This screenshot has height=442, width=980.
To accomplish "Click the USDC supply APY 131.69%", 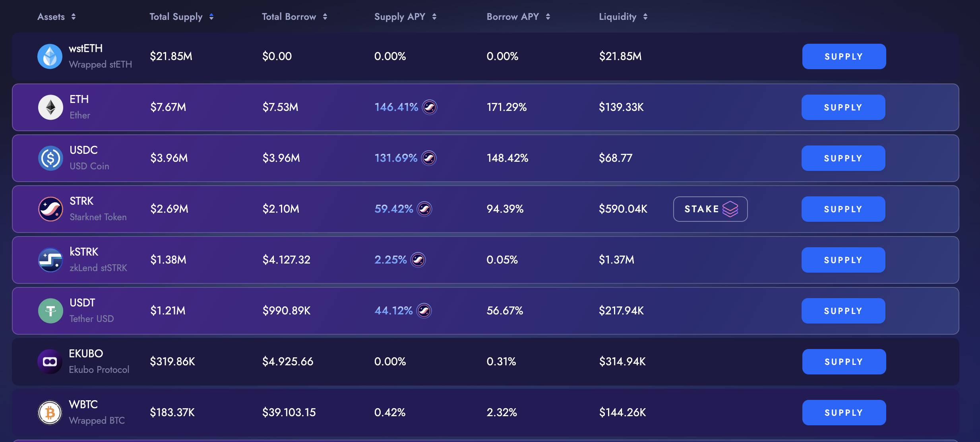I will 396,158.
